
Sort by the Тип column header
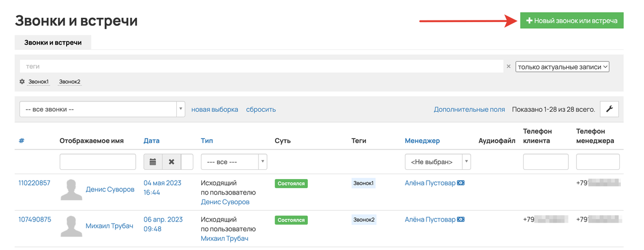207,141
